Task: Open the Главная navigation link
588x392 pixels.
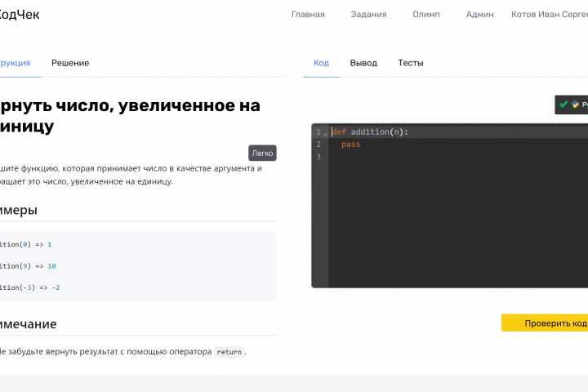Action: click(308, 14)
